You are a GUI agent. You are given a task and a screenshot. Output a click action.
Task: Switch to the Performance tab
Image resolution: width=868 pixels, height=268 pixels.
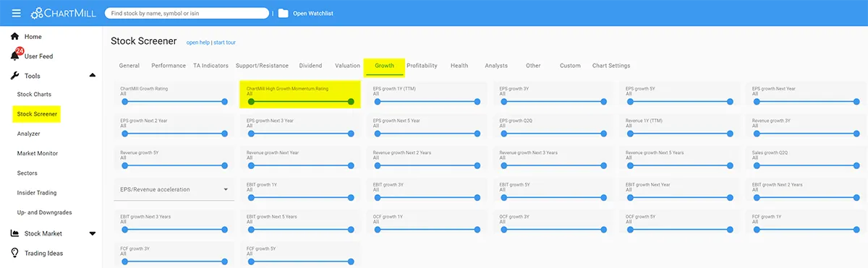[x=169, y=66]
